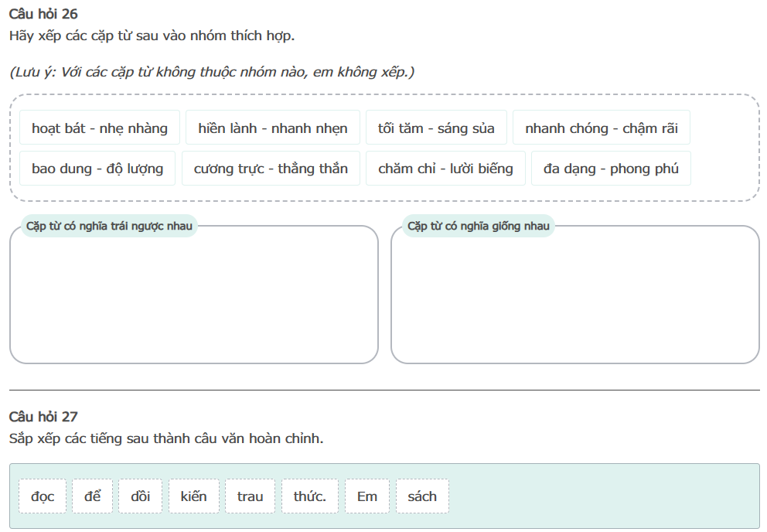Click the 'cương trực - thẳng thắn' chip
Viewport: 767px width, 532px height.
tap(271, 169)
